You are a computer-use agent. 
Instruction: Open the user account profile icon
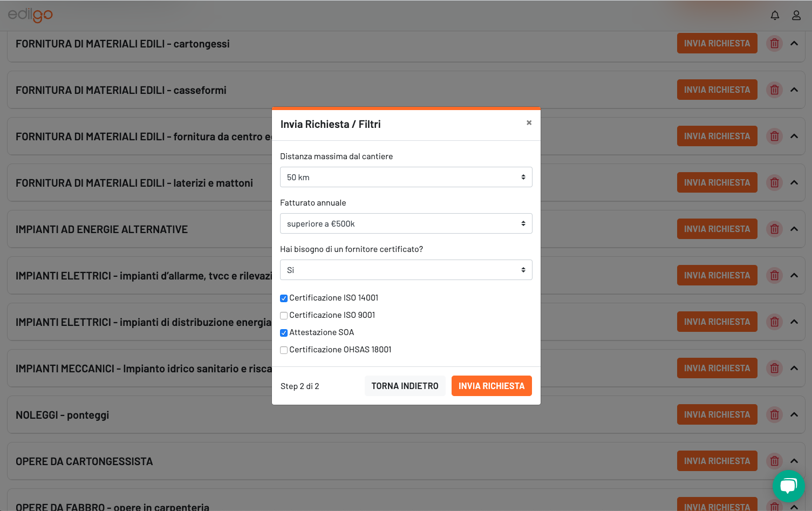pos(796,16)
